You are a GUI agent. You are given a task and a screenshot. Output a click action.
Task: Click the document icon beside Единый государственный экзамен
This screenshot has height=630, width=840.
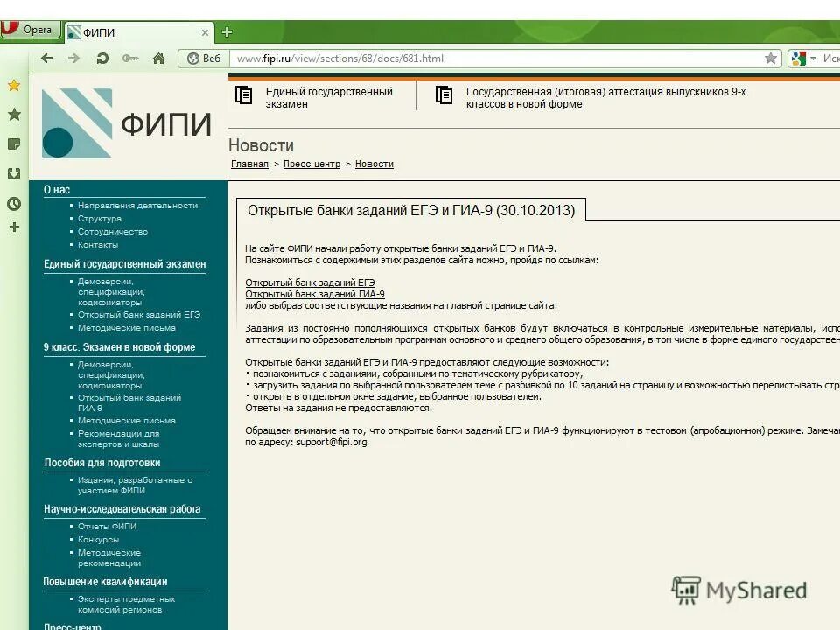244,94
